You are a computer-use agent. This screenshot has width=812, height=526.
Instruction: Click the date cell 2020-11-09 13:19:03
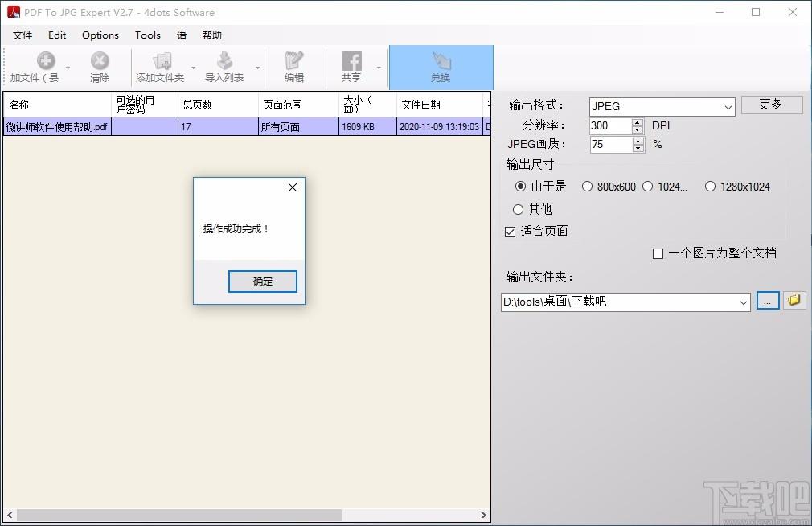440,127
